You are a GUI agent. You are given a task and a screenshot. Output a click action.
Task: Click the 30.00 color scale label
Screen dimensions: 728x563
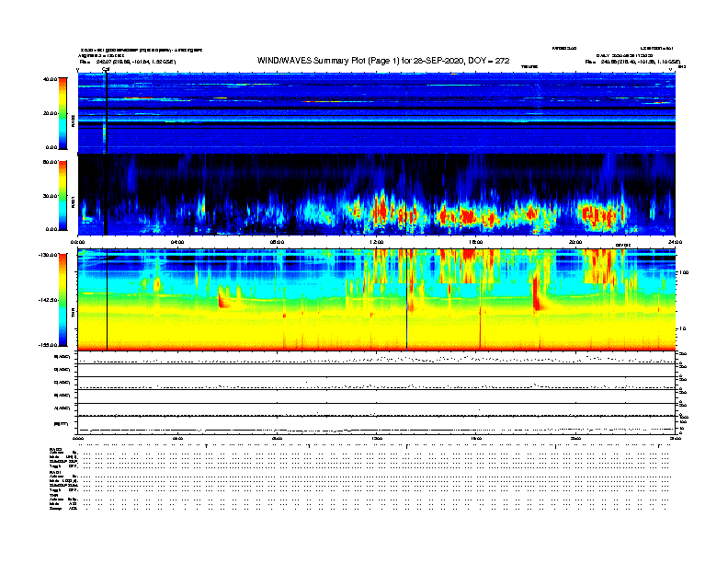(x=50, y=196)
